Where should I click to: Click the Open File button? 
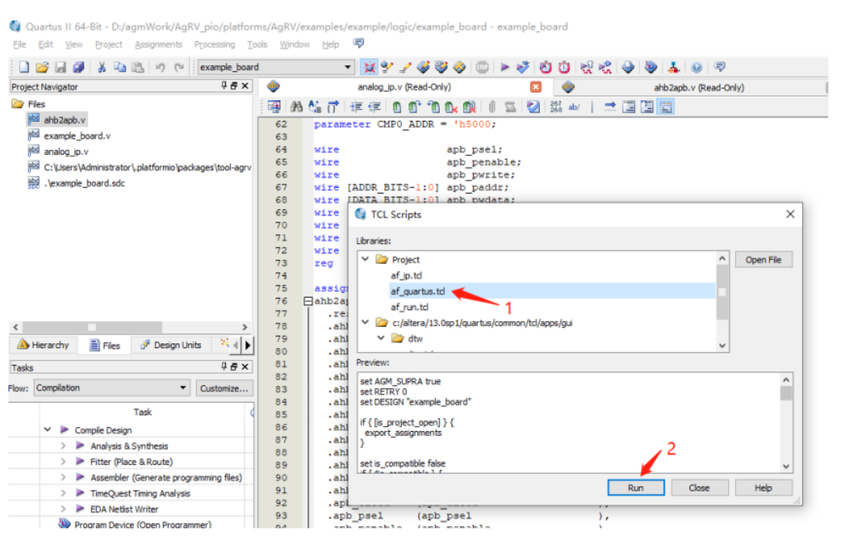(763, 260)
